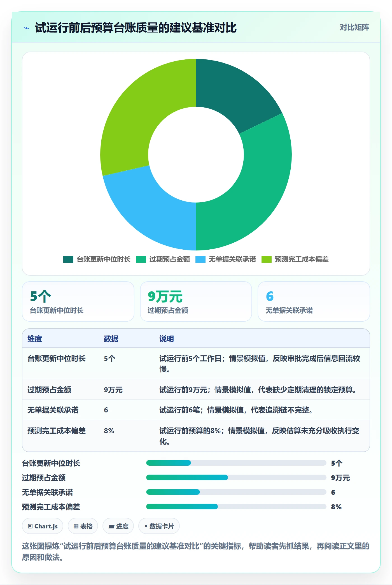Click the 表格 tag chip

click(x=83, y=526)
